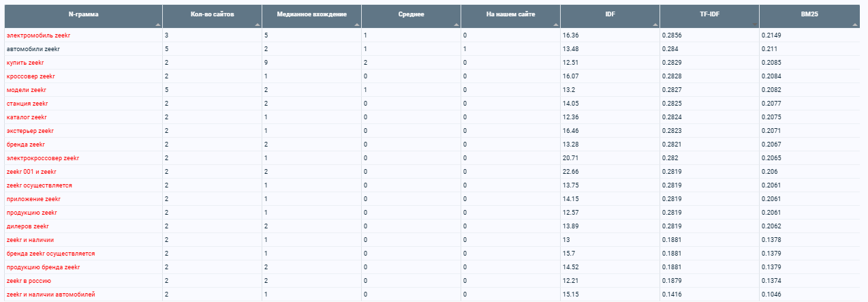Sort table by IDF header label

[x=610, y=14]
